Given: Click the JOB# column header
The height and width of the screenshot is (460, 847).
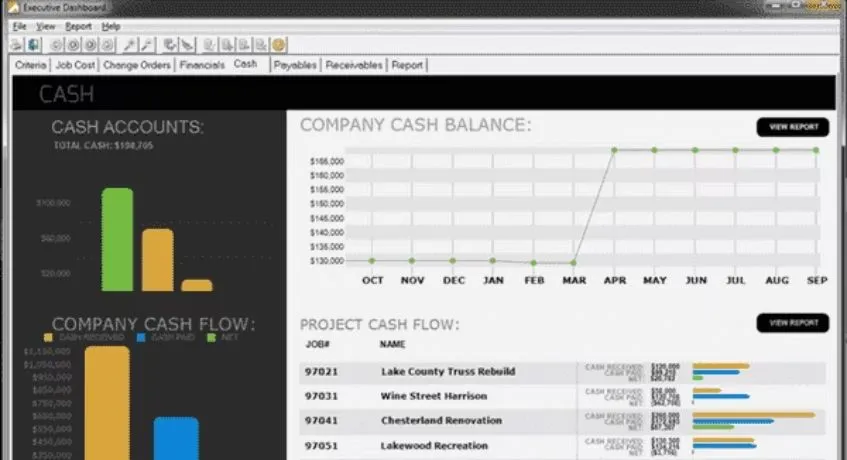Looking at the screenshot, I should (x=318, y=344).
